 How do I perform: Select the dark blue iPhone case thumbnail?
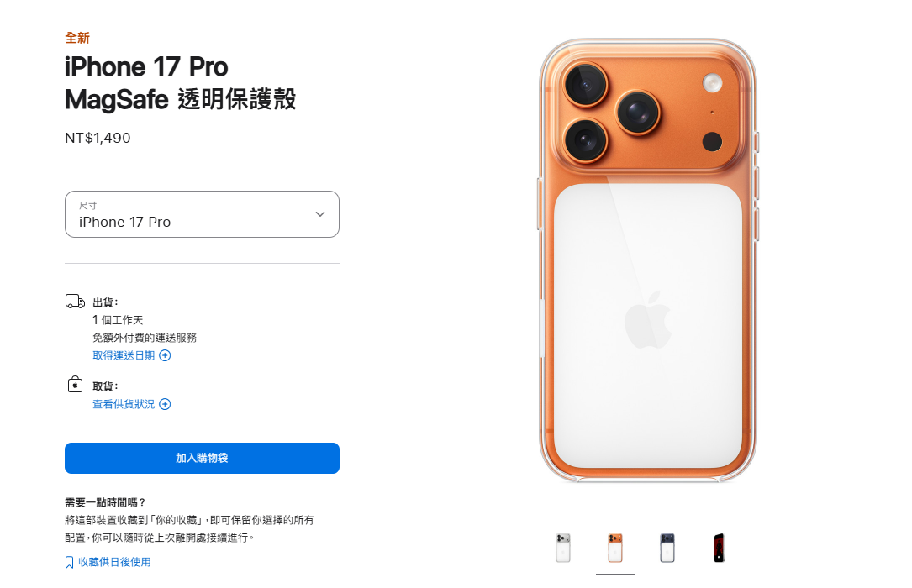pyautogui.click(x=667, y=548)
